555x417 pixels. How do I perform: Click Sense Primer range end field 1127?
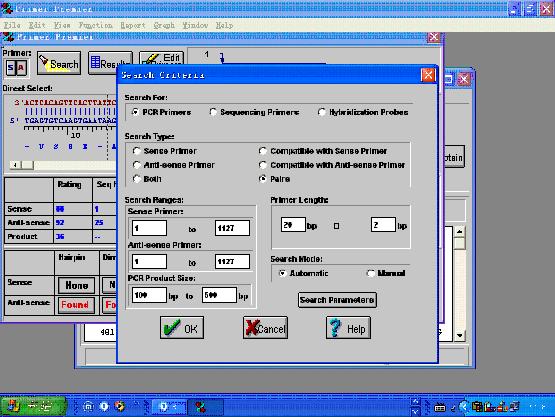click(232, 228)
